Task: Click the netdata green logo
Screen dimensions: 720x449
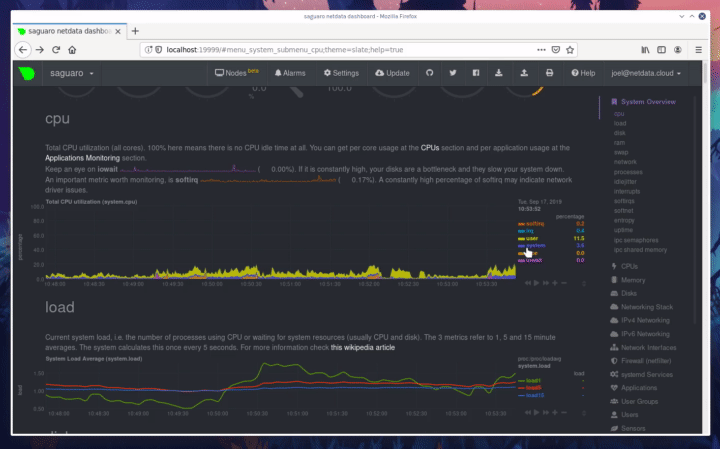Action: point(27,73)
